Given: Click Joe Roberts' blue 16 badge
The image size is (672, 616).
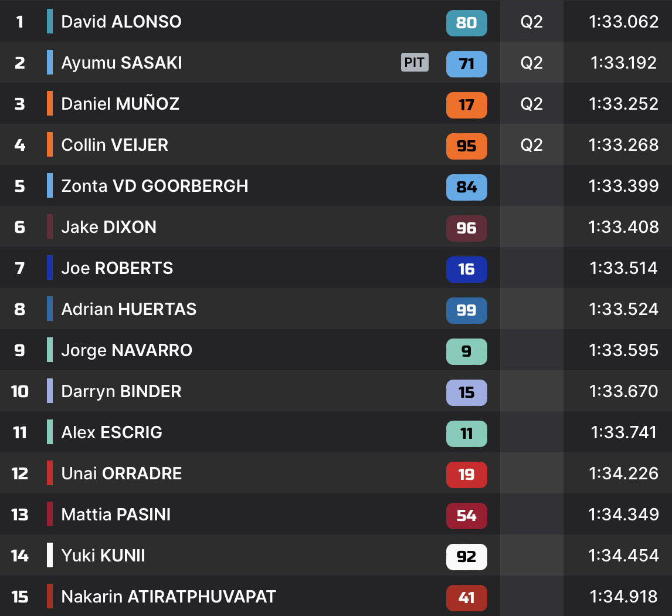Looking at the screenshot, I should [466, 269].
